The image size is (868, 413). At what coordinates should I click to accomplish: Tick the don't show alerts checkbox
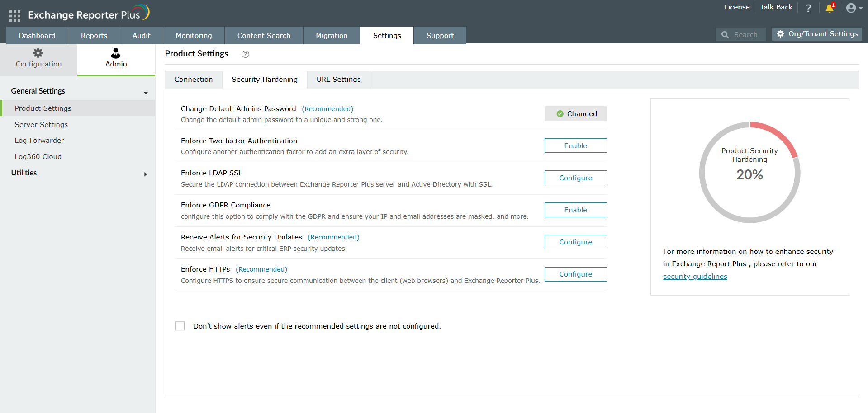click(x=180, y=326)
